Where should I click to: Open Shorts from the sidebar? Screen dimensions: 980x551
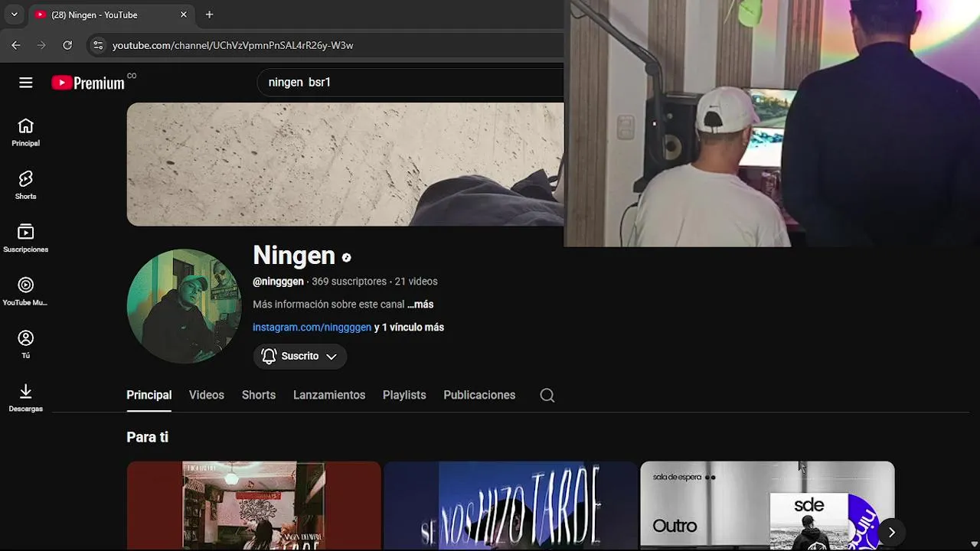[25, 185]
